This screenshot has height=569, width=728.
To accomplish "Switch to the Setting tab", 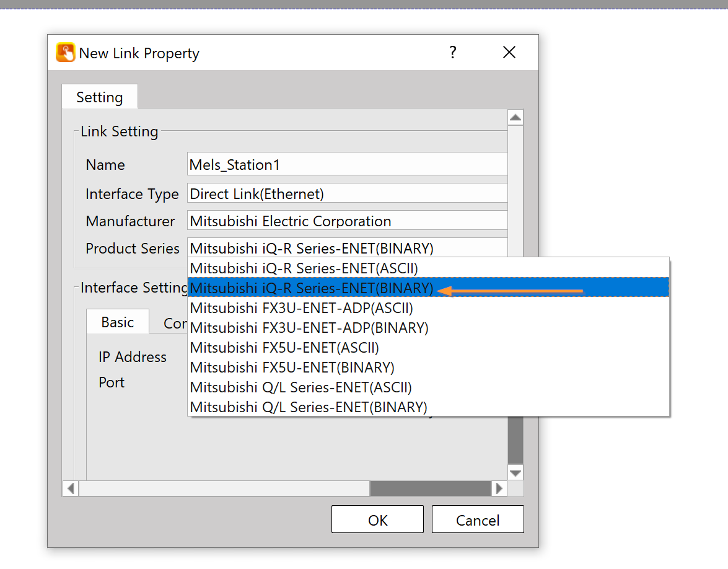I will (x=99, y=97).
